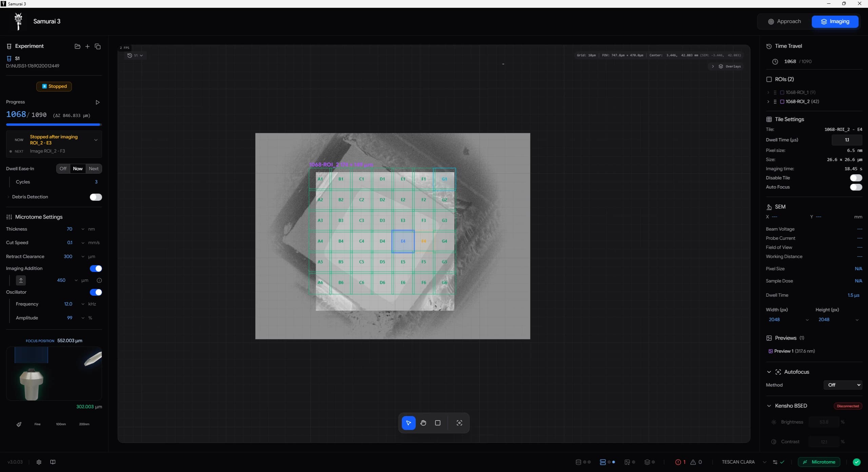This screenshot has width=868, height=472.
Task: Click the duplicate experiment icon
Action: click(x=98, y=46)
